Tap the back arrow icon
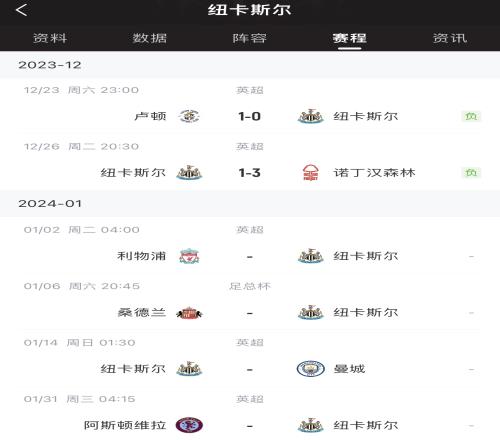The width and height of the screenshot is (500, 440). pos(21,10)
